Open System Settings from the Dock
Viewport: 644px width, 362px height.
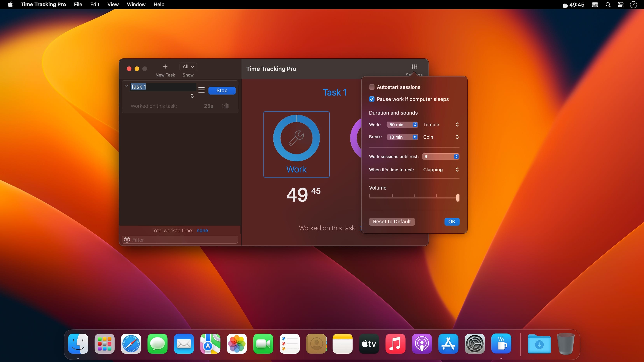click(475, 344)
